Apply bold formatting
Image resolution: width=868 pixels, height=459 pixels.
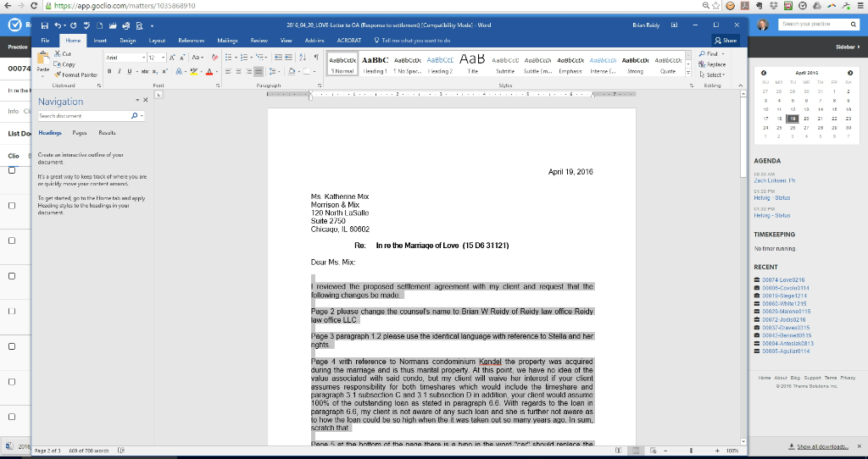(x=109, y=72)
